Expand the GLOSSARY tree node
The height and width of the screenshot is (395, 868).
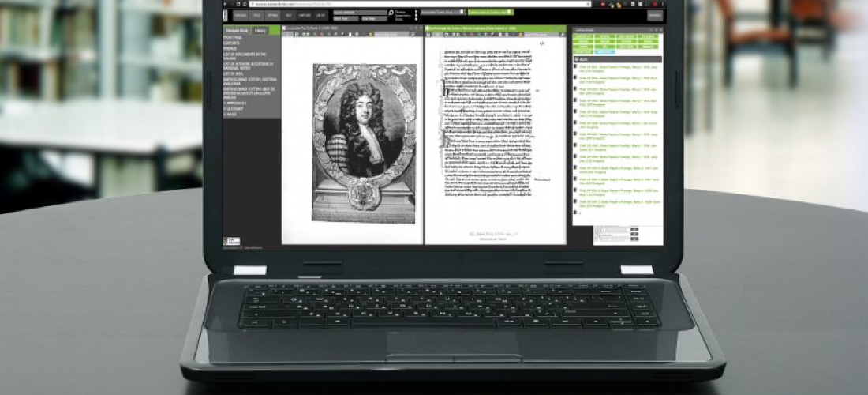pyautogui.click(x=233, y=108)
